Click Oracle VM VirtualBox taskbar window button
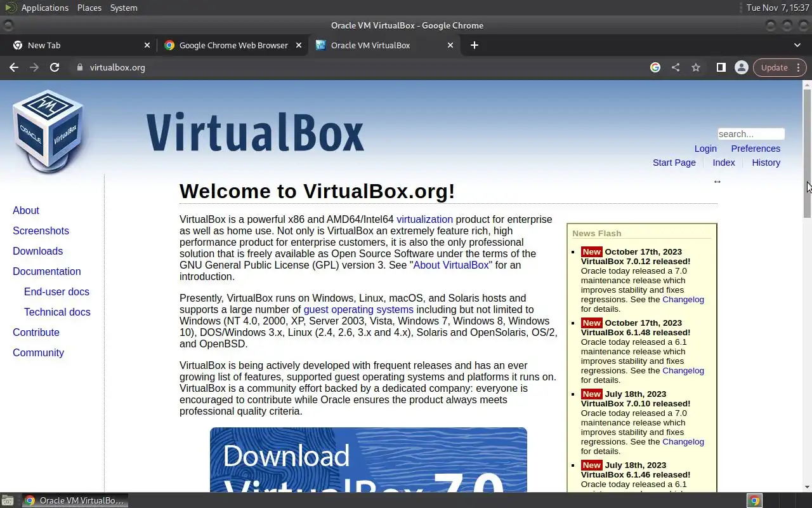 tap(75, 500)
